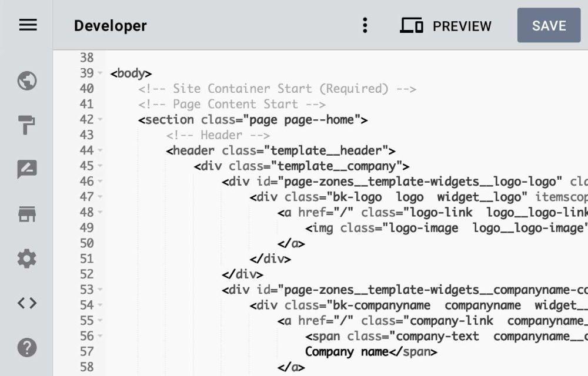Open the store icon in sidebar
The width and height of the screenshot is (588, 376).
coord(27,214)
